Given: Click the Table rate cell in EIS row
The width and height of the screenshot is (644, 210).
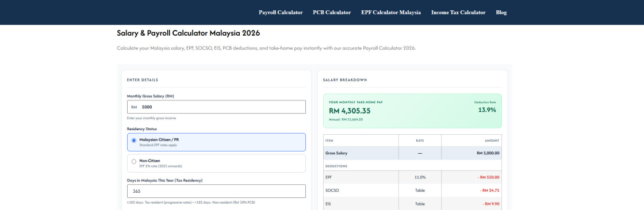Looking at the screenshot, I should pyautogui.click(x=420, y=204).
